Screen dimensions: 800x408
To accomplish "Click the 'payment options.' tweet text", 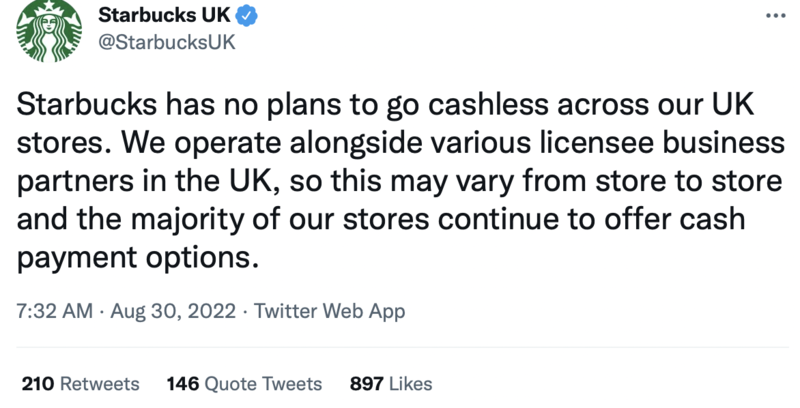I will click(x=138, y=258).
